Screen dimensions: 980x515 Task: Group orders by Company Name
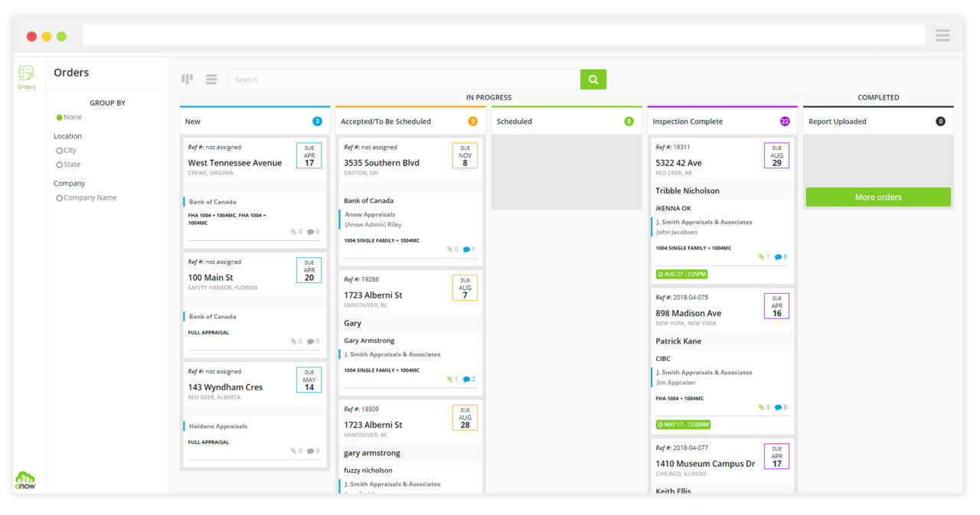[60, 198]
